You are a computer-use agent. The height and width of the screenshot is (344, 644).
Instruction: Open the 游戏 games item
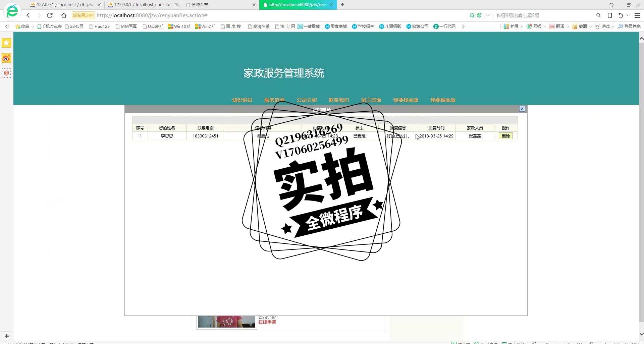tap(602, 26)
